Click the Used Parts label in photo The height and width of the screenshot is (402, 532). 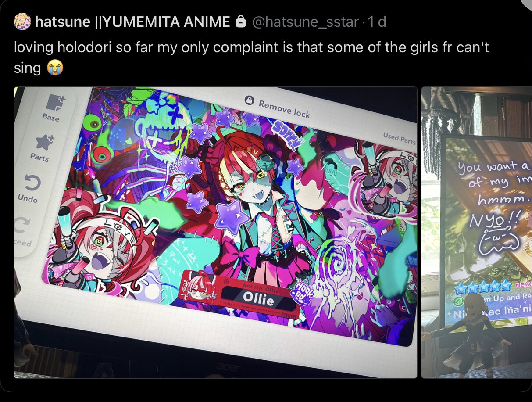399,138
